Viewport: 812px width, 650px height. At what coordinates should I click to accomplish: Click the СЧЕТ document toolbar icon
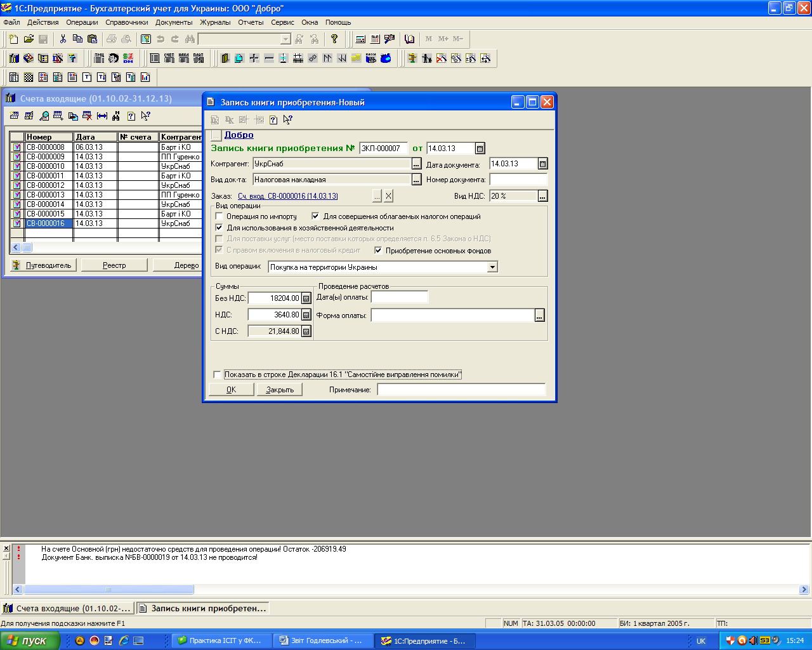tap(169, 58)
